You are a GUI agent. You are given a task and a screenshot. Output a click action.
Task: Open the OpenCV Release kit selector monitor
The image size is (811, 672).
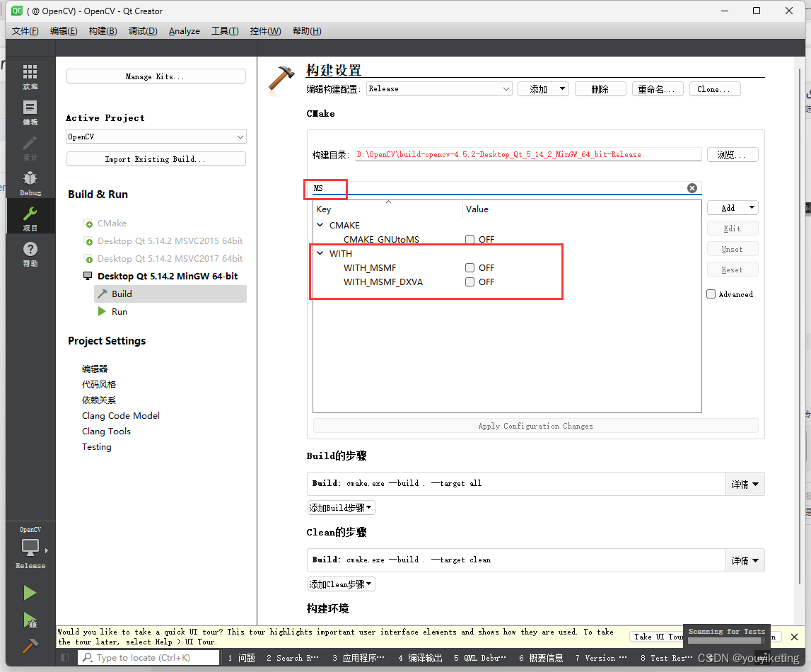(30, 548)
